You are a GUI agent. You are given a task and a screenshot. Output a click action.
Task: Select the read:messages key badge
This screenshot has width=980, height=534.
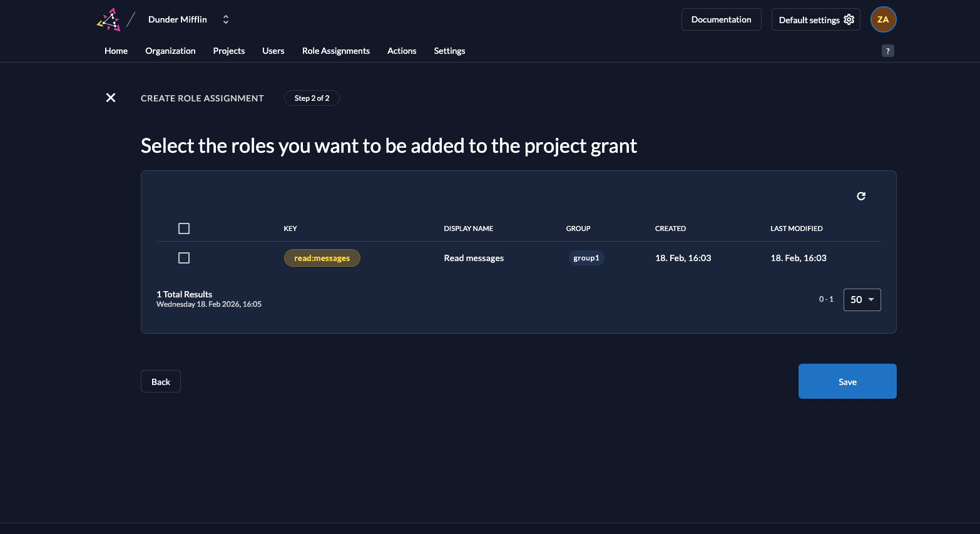[x=322, y=258]
